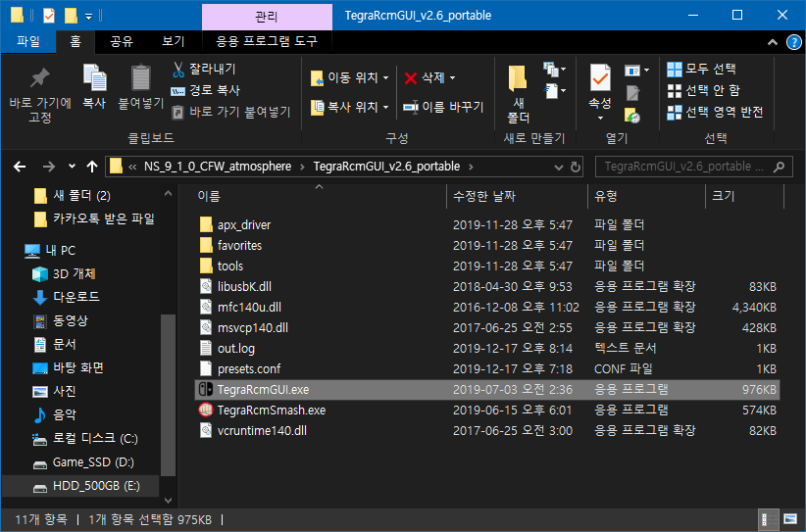Expand the Properties (속성) dropdown arrow
806x532 pixels.
click(x=600, y=119)
